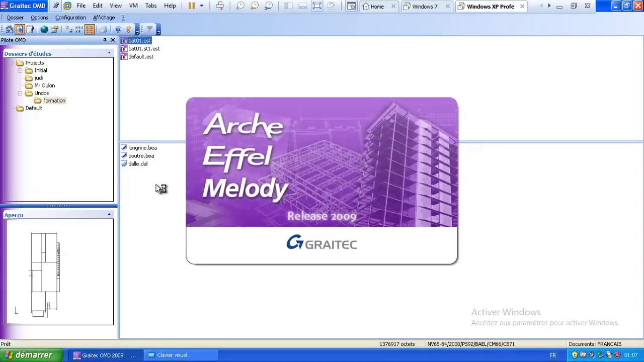Select the formation folder

click(54, 101)
